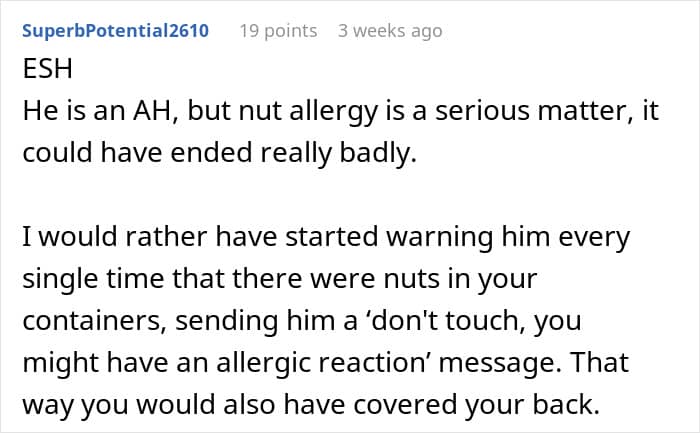Click the 19 points score label

[278, 31]
